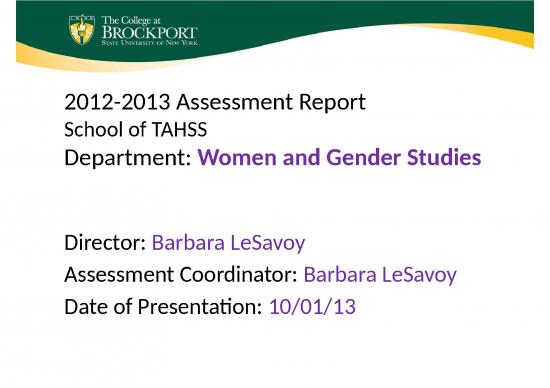Click the 'Director:' label
The image size is (550, 388).
(x=105, y=242)
